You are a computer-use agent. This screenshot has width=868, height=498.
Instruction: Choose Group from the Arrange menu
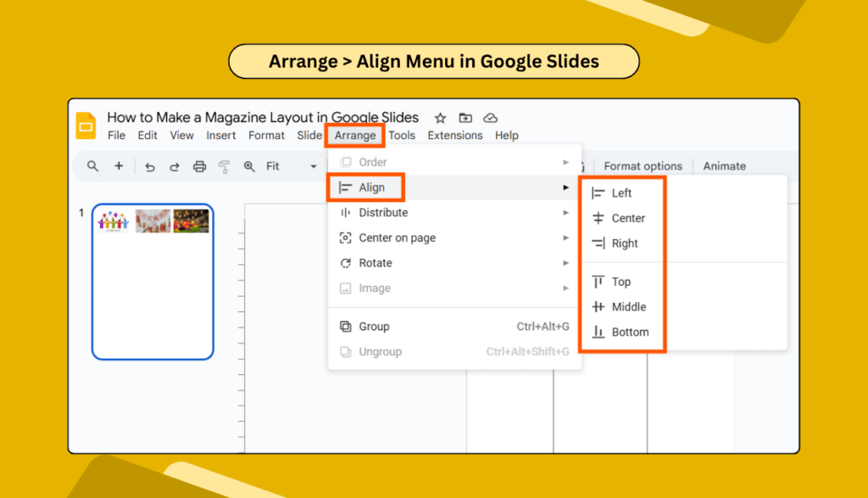coord(374,326)
